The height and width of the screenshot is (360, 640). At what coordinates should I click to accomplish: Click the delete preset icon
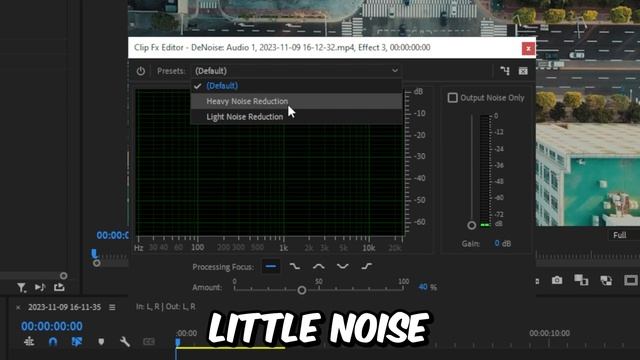click(523, 71)
